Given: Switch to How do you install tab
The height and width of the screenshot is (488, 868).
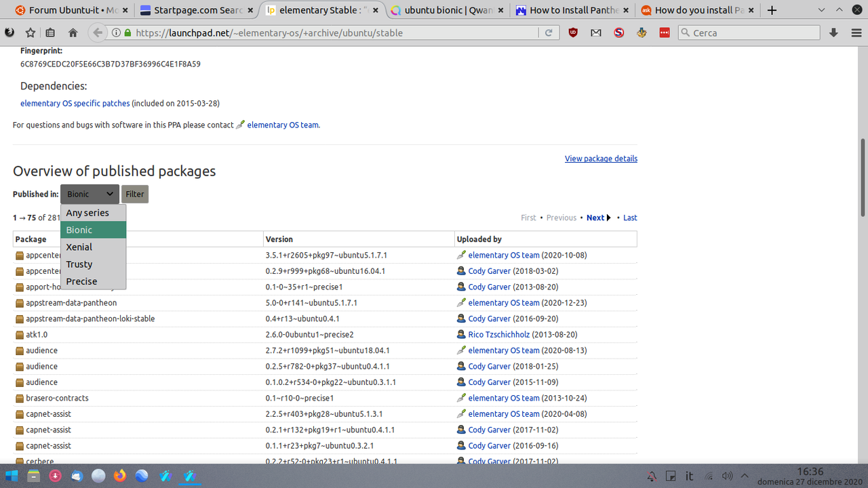Looking at the screenshot, I should 697,10.
